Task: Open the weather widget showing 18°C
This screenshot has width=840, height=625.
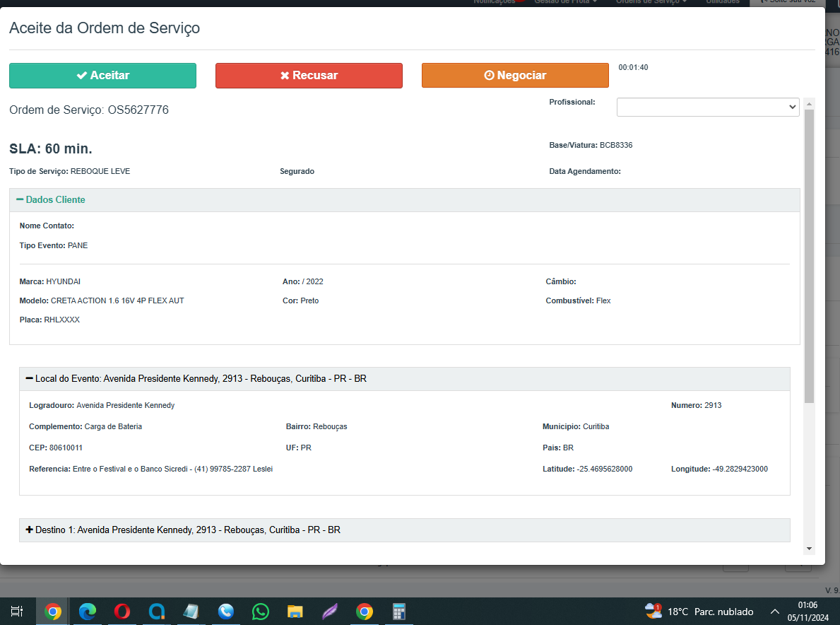Action: tap(698, 612)
